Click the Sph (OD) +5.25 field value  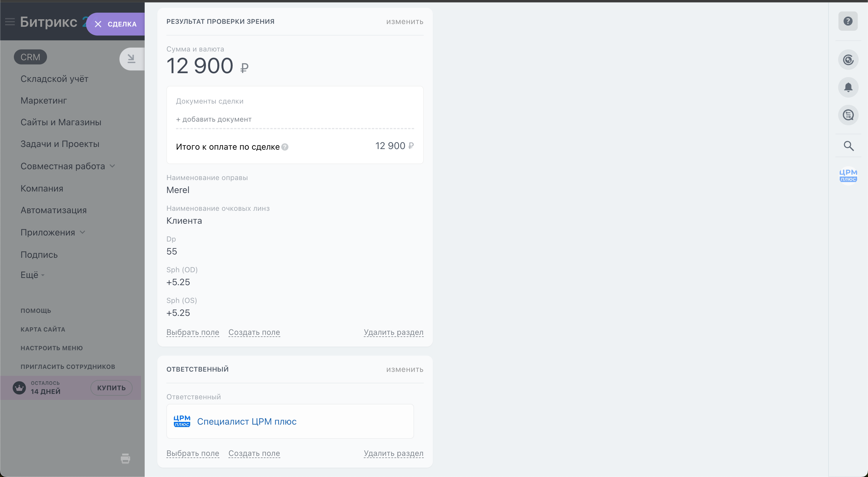(x=178, y=282)
